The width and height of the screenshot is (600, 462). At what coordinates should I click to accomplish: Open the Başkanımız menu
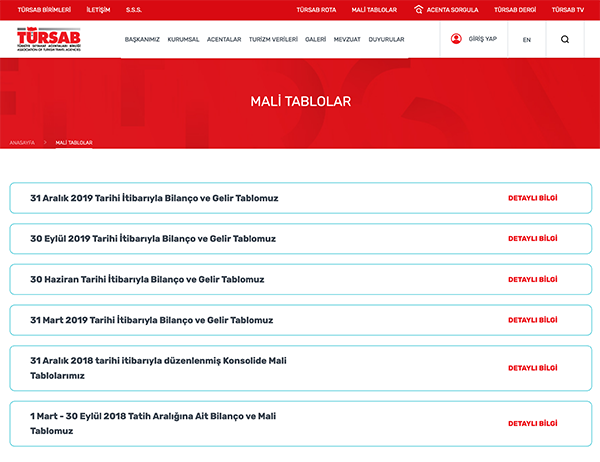(142, 39)
